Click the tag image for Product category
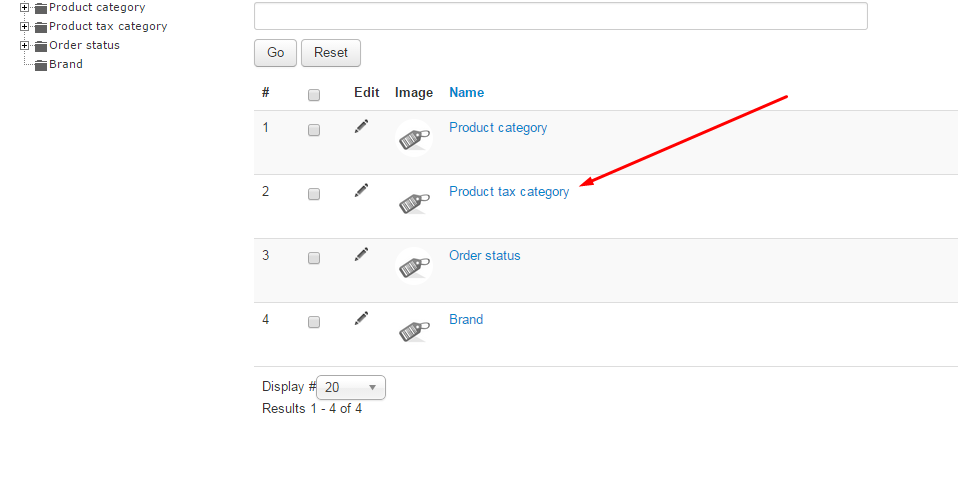The image size is (958, 491). point(414,138)
